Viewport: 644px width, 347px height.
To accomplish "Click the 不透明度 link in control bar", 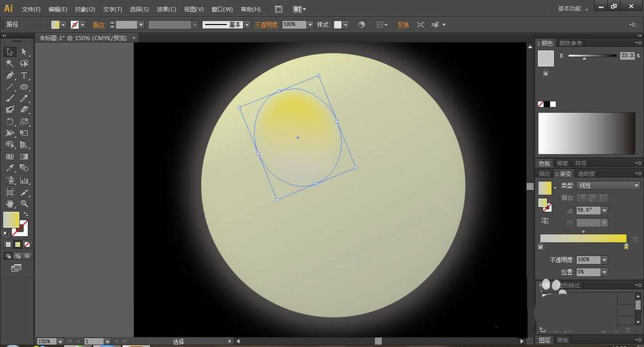I will 266,24.
